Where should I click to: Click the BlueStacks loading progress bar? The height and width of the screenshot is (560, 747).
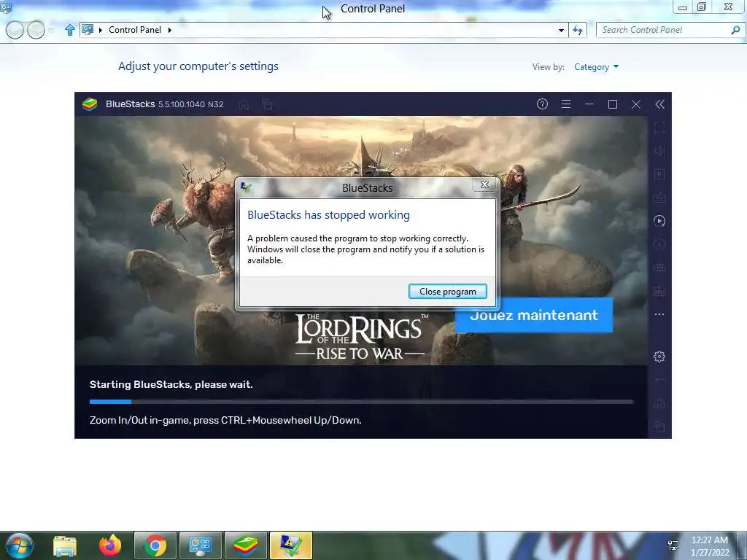pos(362,402)
